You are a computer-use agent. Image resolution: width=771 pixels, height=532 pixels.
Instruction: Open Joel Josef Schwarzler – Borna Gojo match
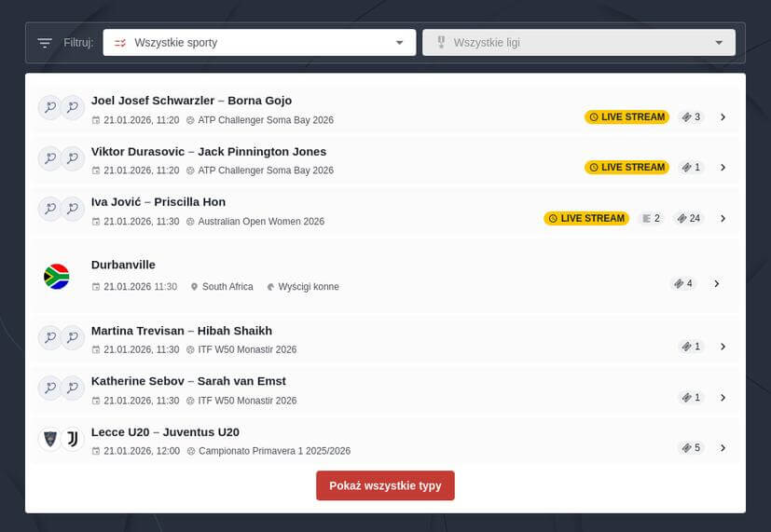coord(191,101)
